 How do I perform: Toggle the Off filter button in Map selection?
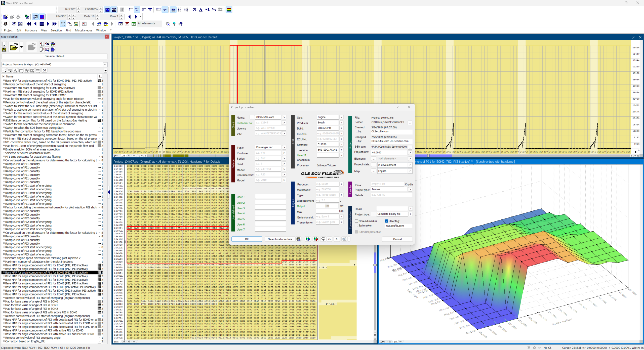(44, 70)
